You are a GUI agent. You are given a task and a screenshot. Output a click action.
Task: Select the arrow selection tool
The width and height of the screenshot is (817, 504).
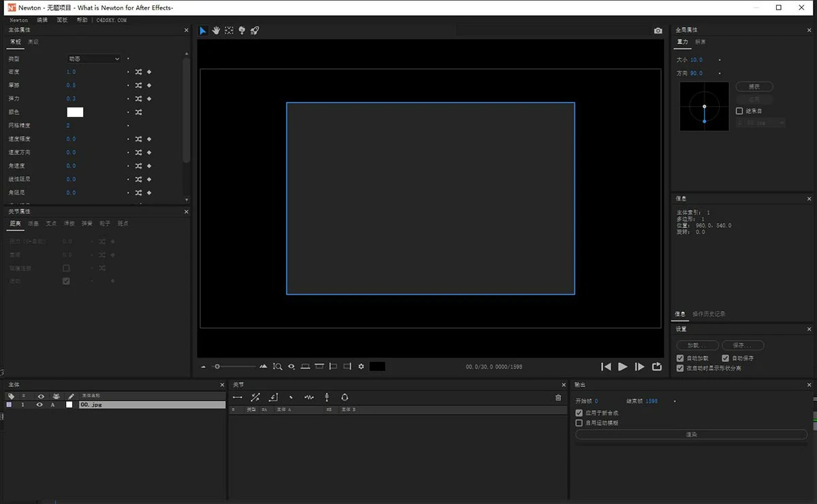click(203, 31)
